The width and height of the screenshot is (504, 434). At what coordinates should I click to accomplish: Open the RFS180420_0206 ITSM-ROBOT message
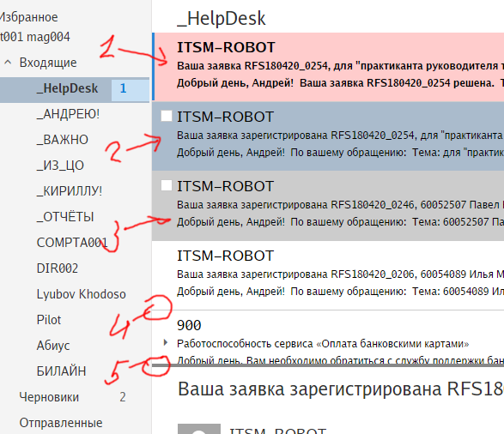coord(328,275)
